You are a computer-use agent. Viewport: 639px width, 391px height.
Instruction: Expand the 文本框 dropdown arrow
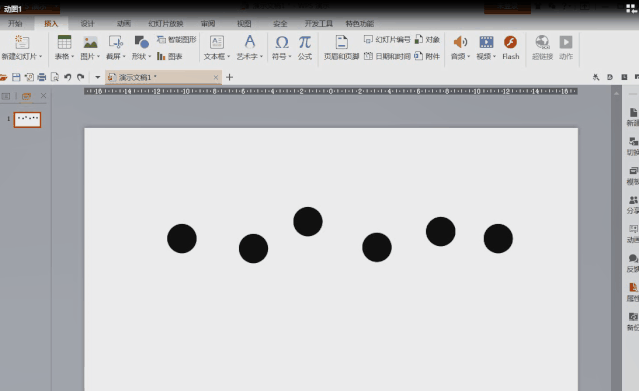(x=229, y=56)
